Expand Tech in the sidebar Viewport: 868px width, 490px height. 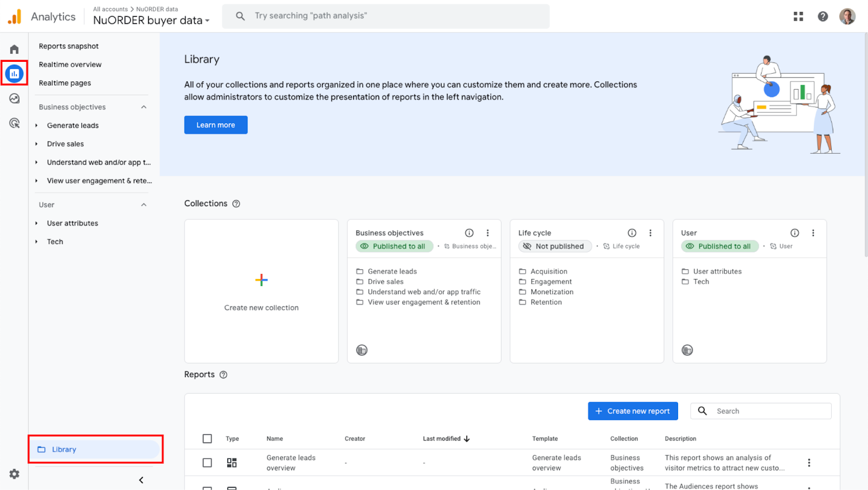click(36, 241)
